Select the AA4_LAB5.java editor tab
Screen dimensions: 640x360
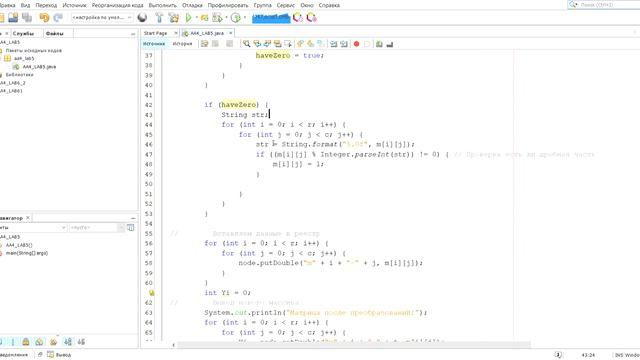coord(207,33)
